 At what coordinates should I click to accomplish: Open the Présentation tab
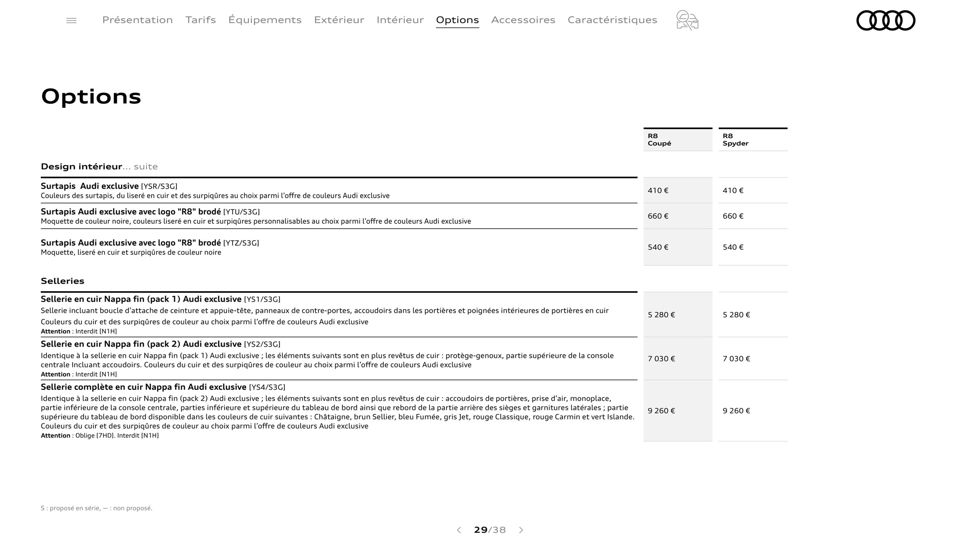(x=137, y=20)
